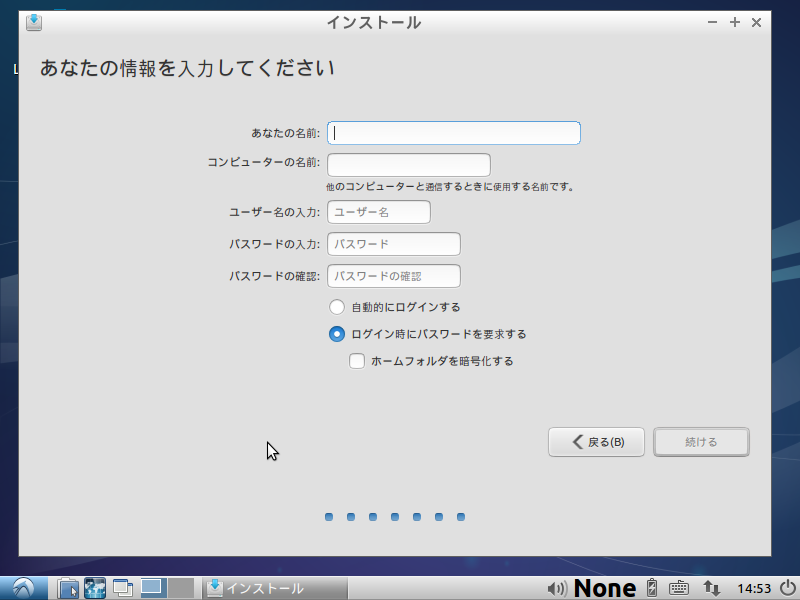Viewport: 800px width, 600px height.
Task: Open the Lubuntu application menu
Action: [x=21, y=588]
